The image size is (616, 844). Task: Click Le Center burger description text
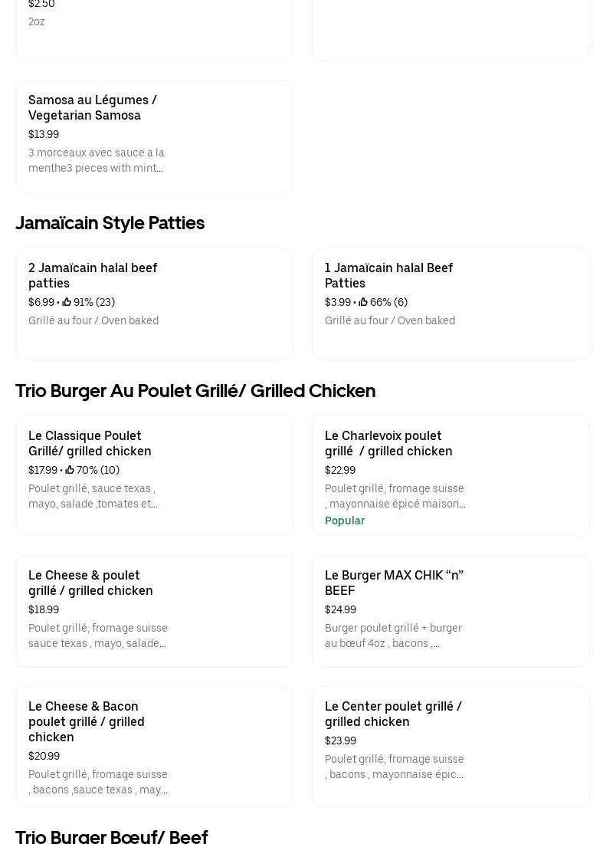pos(394,767)
